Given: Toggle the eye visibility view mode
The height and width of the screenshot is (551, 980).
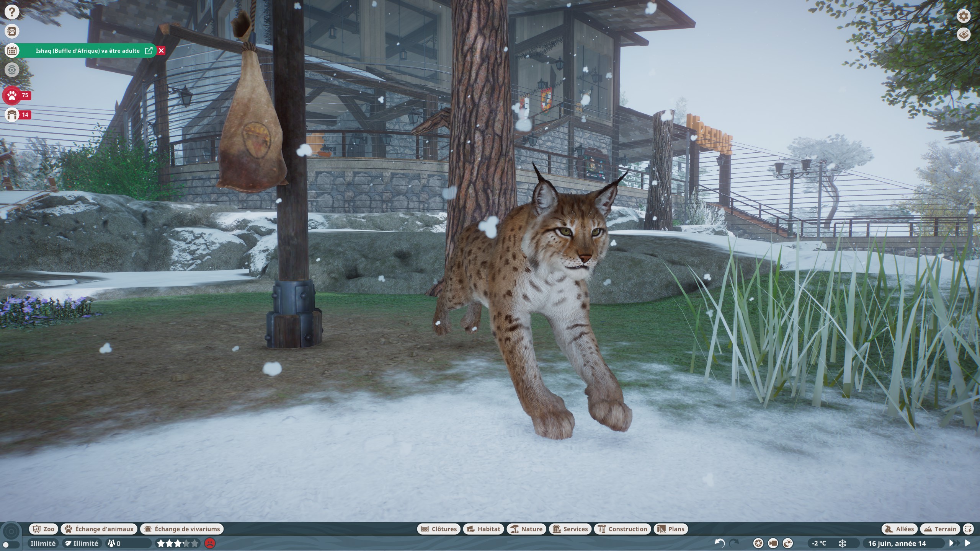Looking at the screenshot, I should tap(12, 70).
